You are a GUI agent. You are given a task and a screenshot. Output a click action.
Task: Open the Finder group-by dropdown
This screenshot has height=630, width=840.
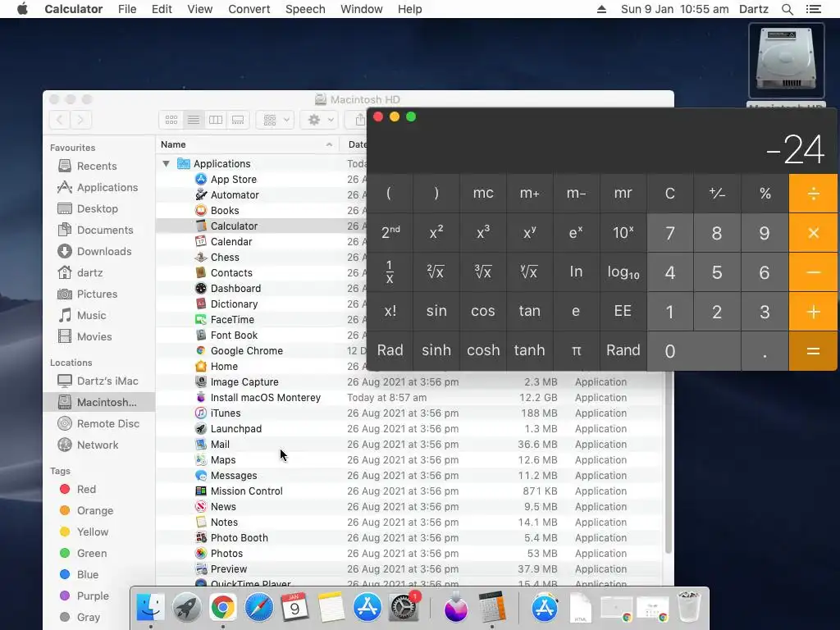(276, 120)
